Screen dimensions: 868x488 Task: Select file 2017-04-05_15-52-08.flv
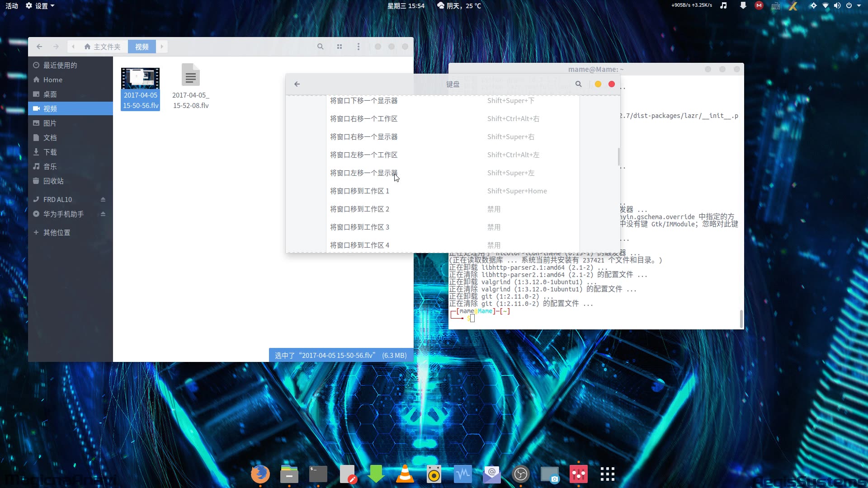click(x=190, y=86)
